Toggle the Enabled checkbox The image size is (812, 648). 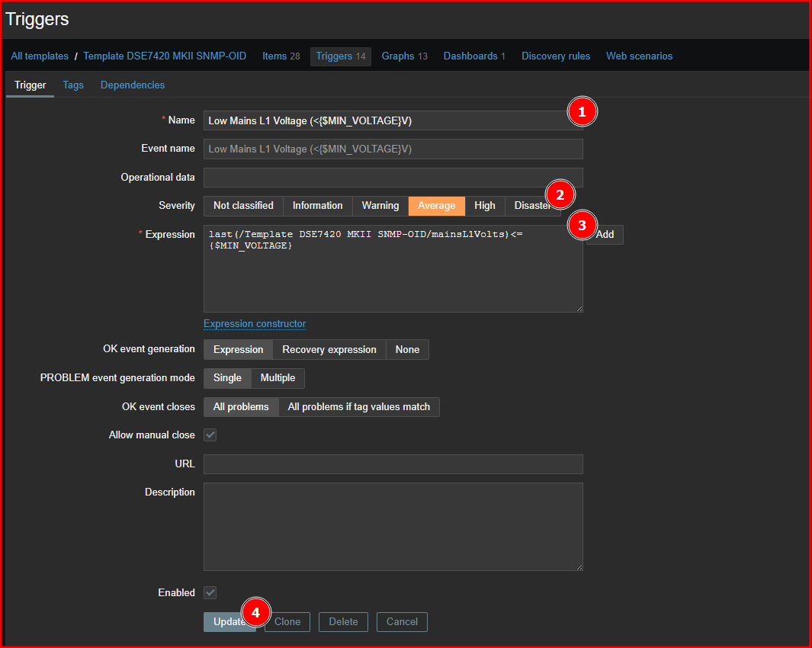(210, 592)
